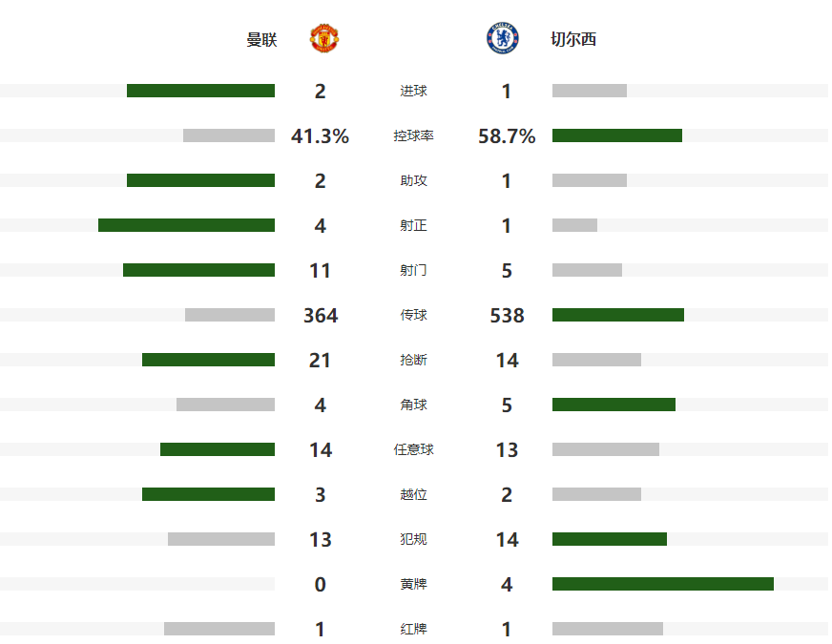Image resolution: width=832 pixels, height=644 pixels.
Task: Click Chelsea's green possession bar
Action: pyautogui.click(x=616, y=135)
